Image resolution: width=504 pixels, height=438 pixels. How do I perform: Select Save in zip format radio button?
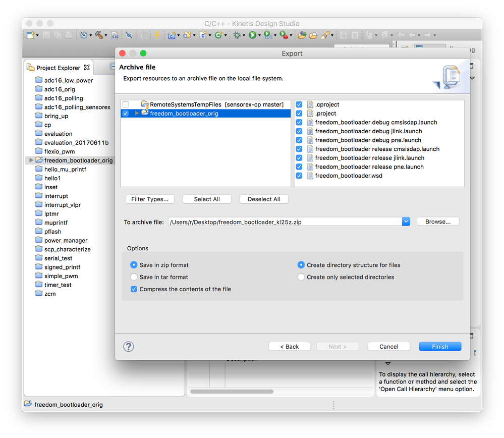click(134, 265)
